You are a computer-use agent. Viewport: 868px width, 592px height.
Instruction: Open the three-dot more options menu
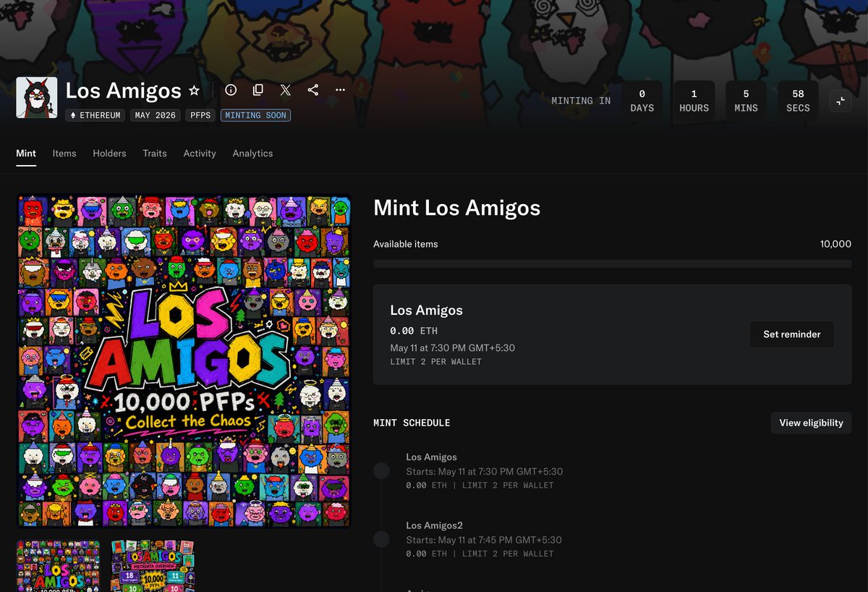[x=341, y=90]
